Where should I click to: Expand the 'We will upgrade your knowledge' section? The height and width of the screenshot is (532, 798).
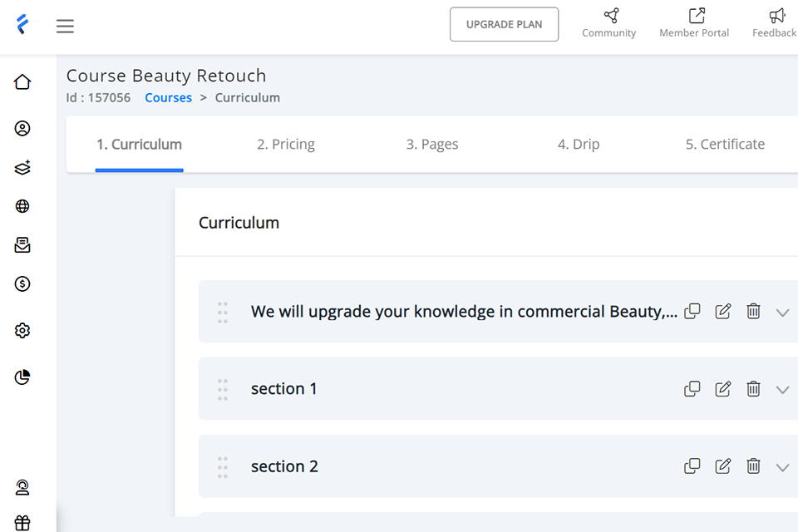[782, 313]
